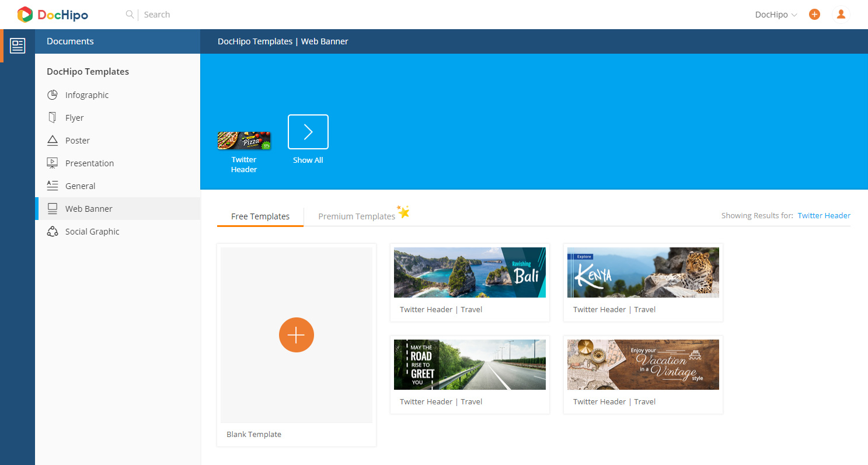Switch to the Free Templates tab
This screenshot has height=465, width=868.
coord(259,216)
